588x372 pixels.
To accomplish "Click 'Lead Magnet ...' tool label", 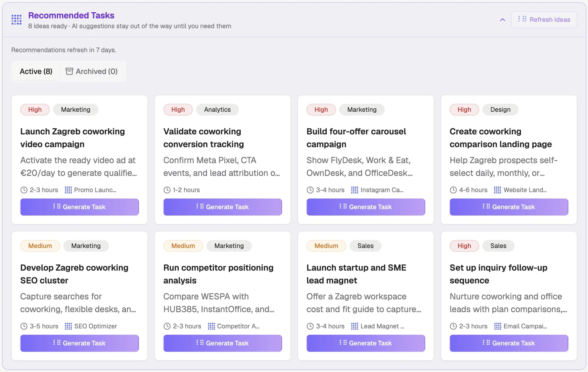I will point(382,326).
